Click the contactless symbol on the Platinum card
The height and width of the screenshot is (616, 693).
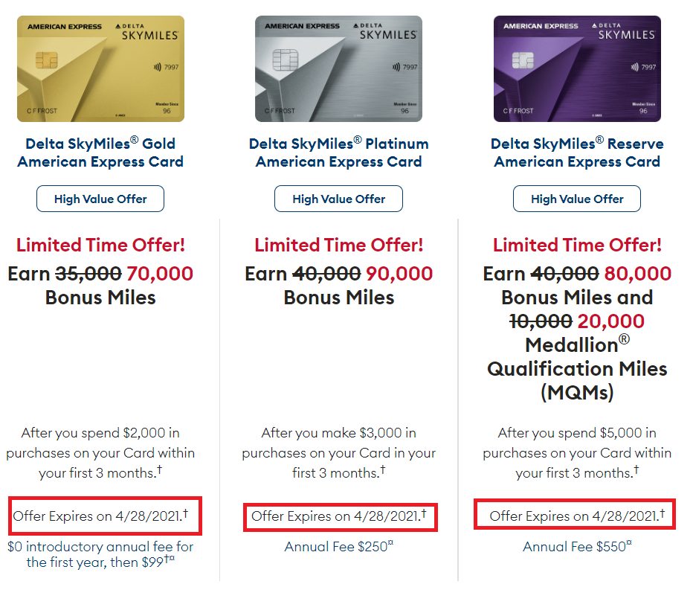coord(396,67)
